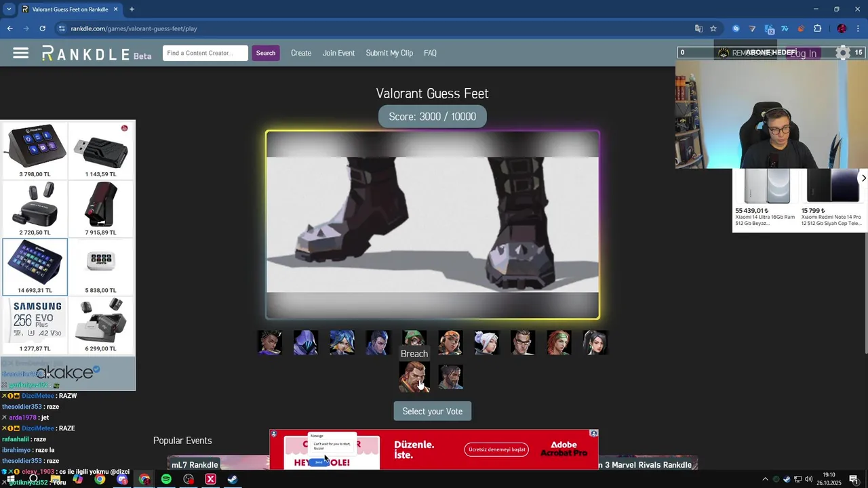Vote for Jett white-haired agent portrait
The height and width of the screenshot is (488, 868).
(486, 342)
